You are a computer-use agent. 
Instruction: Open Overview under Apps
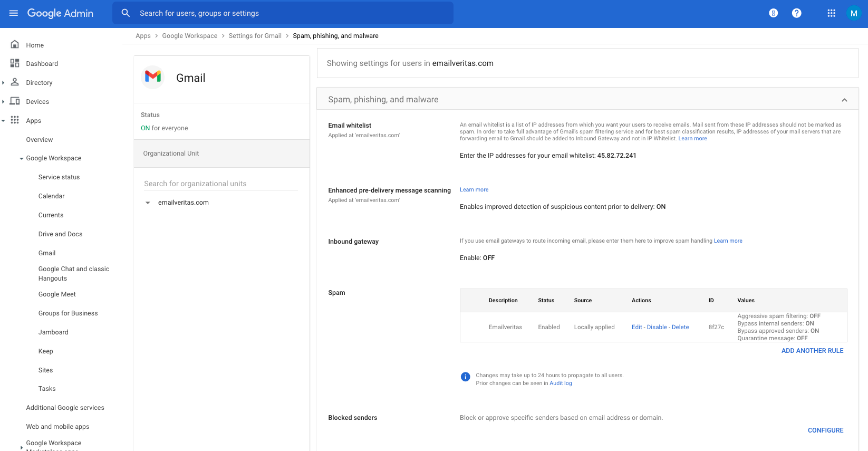click(40, 140)
